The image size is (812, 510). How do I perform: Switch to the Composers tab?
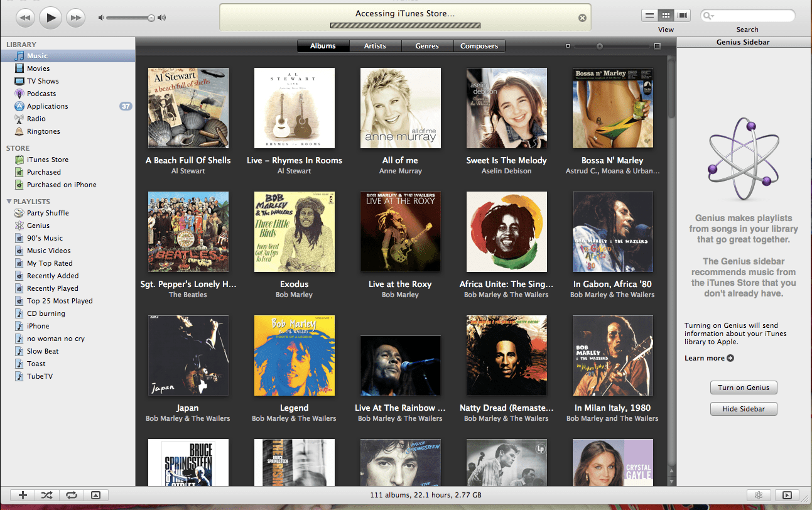click(479, 46)
